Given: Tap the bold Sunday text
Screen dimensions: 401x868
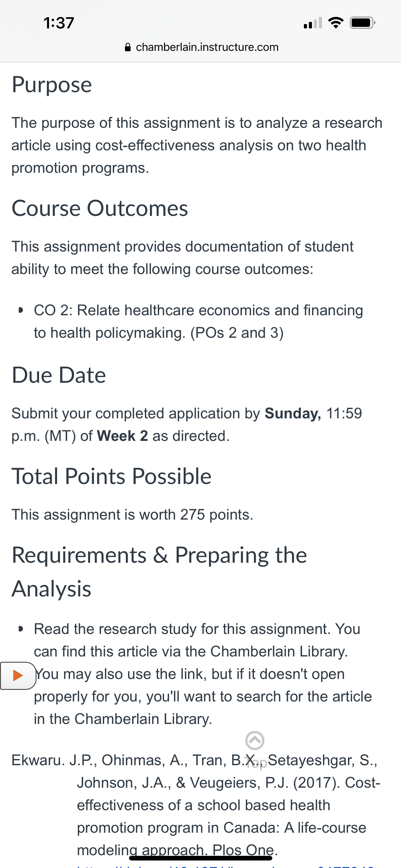Looking at the screenshot, I should pyautogui.click(x=293, y=413).
